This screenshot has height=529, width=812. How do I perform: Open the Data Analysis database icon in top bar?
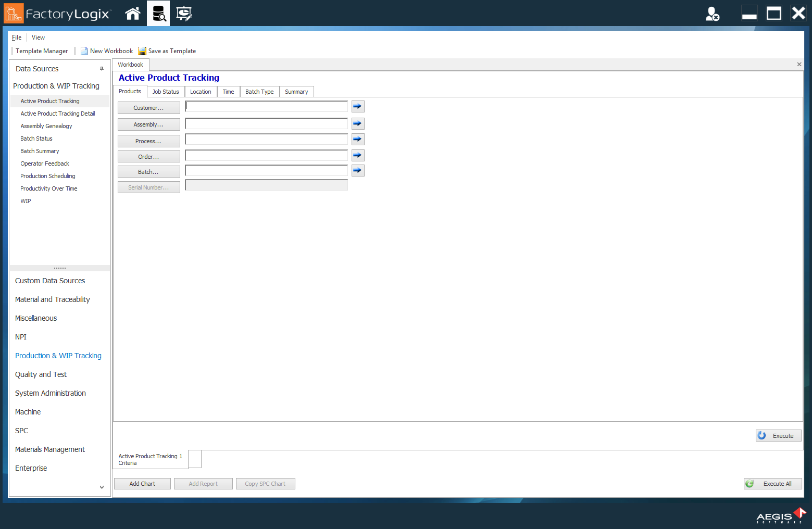(x=158, y=14)
